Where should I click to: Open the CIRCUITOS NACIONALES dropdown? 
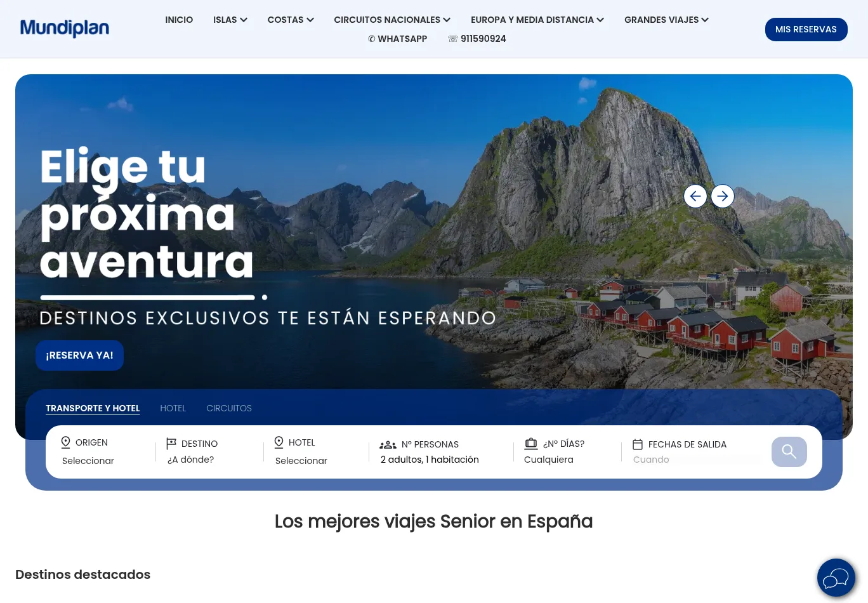pos(392,20)
